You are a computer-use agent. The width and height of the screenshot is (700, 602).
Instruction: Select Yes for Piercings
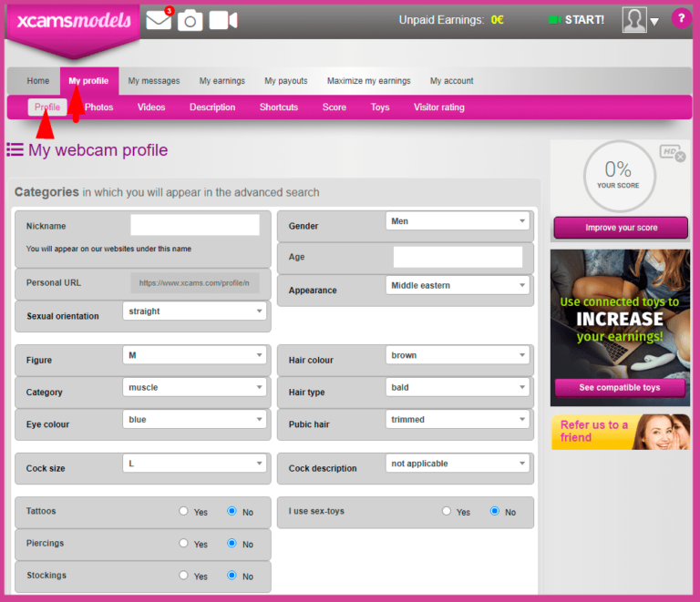tap(183, 543)
